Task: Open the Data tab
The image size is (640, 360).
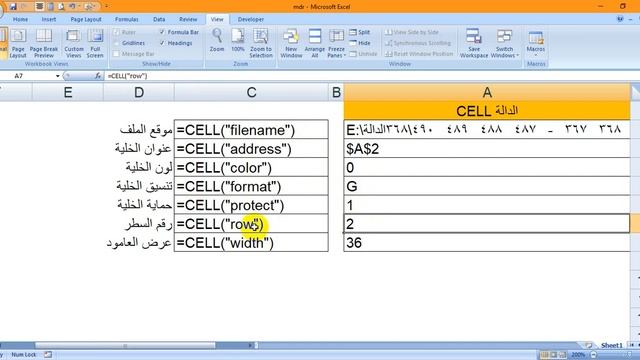Action: (159, 19)
